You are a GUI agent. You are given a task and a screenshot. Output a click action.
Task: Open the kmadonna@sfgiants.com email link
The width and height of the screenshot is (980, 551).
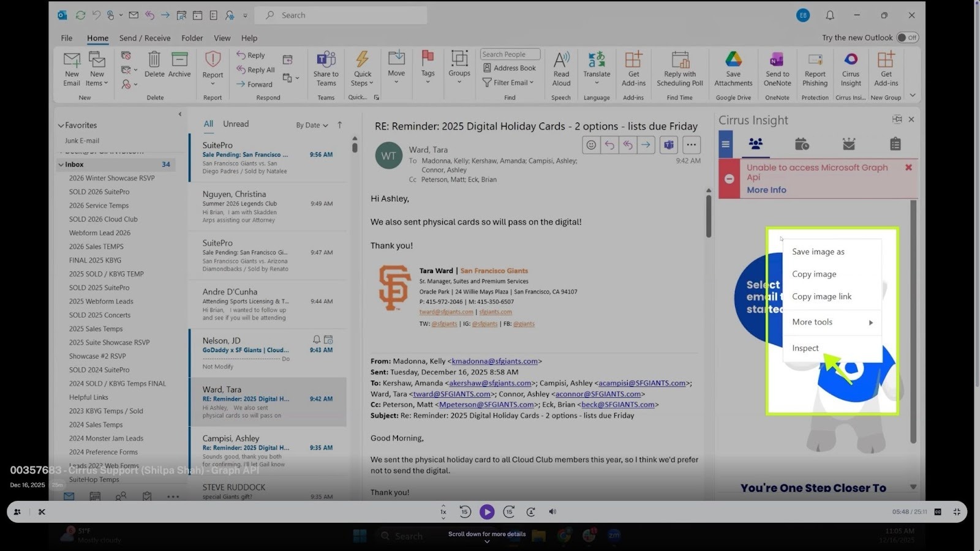[x=494, y=361]
